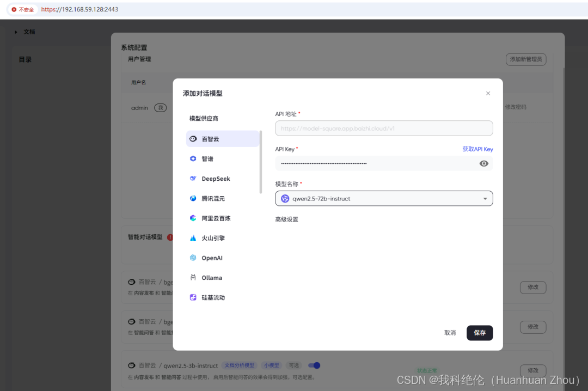Select OpenAI provider entry

(222, 258)
